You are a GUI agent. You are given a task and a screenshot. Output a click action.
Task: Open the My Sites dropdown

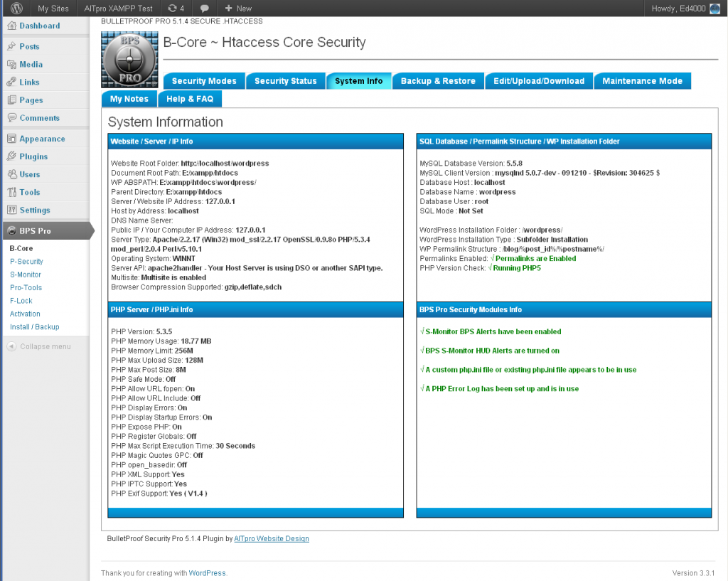tap(53, 9)
